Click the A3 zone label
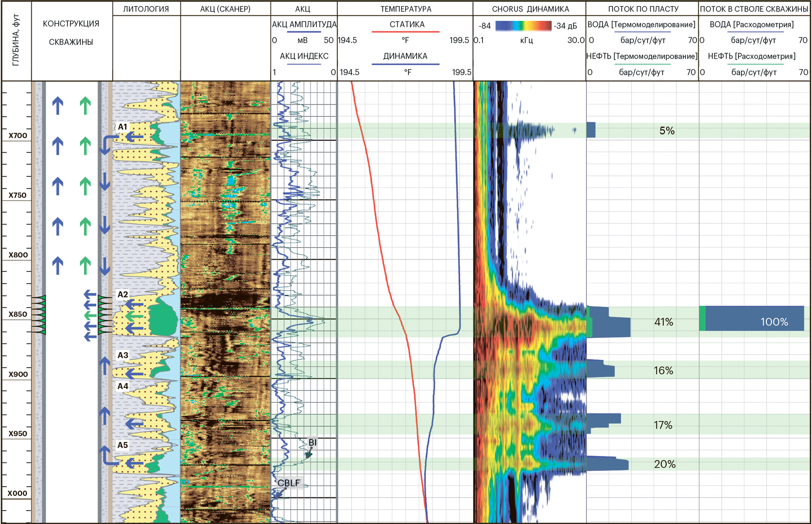This screenshot has width=812, height=524. click(x=123, y=355)
